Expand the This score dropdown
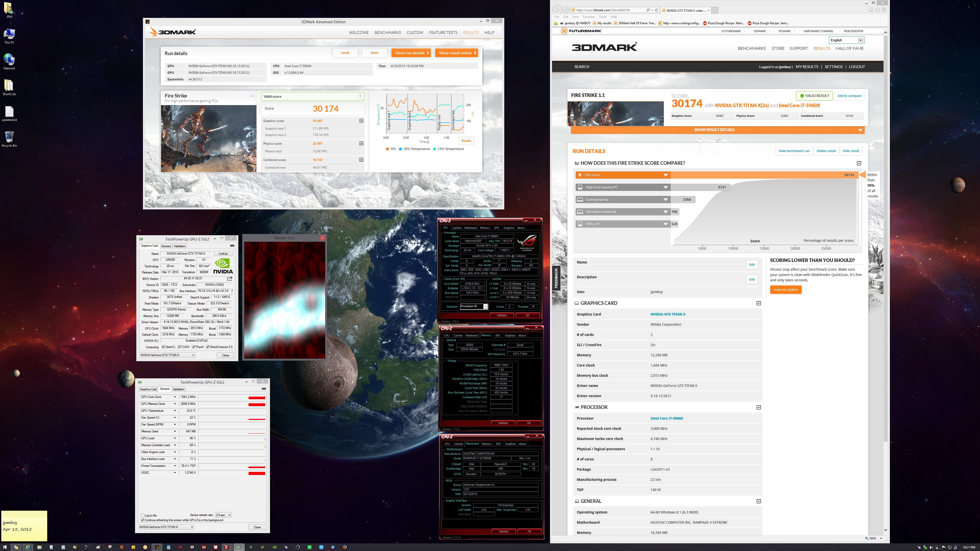The image size is (980, 551). tap(665, 175)
